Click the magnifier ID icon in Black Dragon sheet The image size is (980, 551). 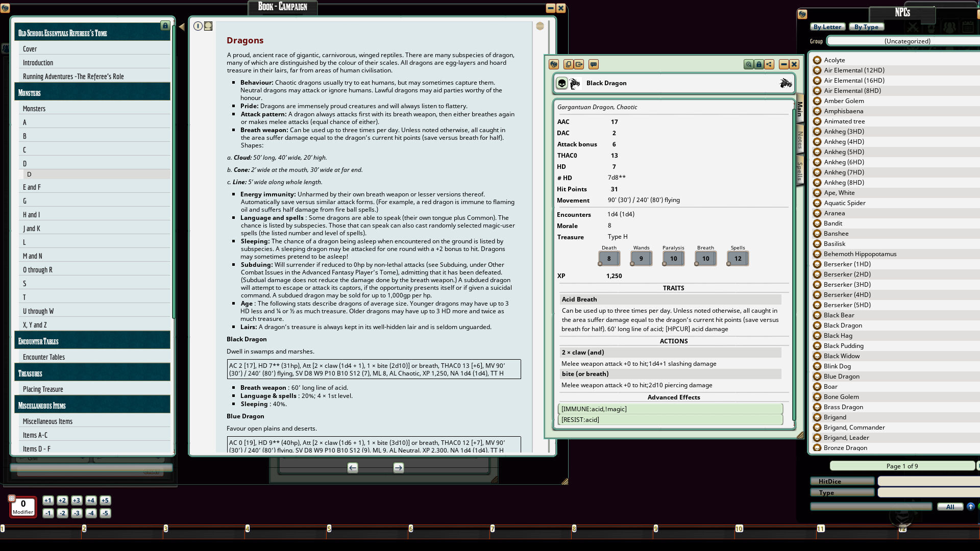point(748,64)
